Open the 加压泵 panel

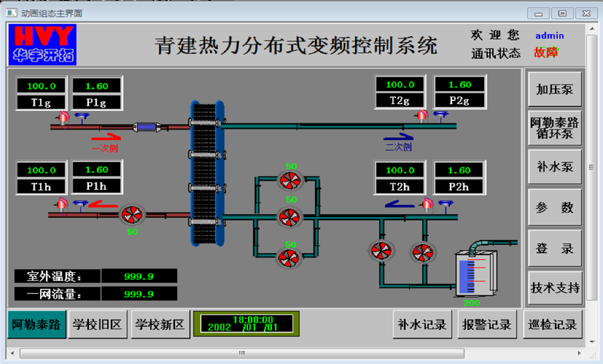[x=555, y=89]
